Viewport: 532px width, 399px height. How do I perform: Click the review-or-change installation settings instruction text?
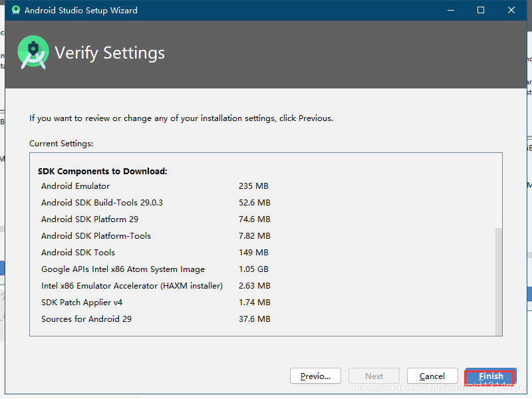(x=181, y=118)
